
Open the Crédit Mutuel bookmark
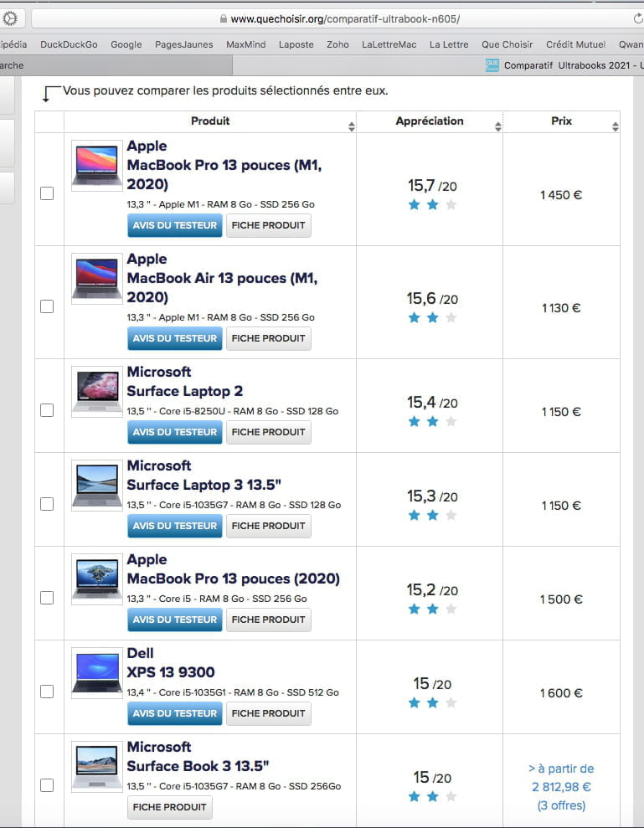(576, 45)
